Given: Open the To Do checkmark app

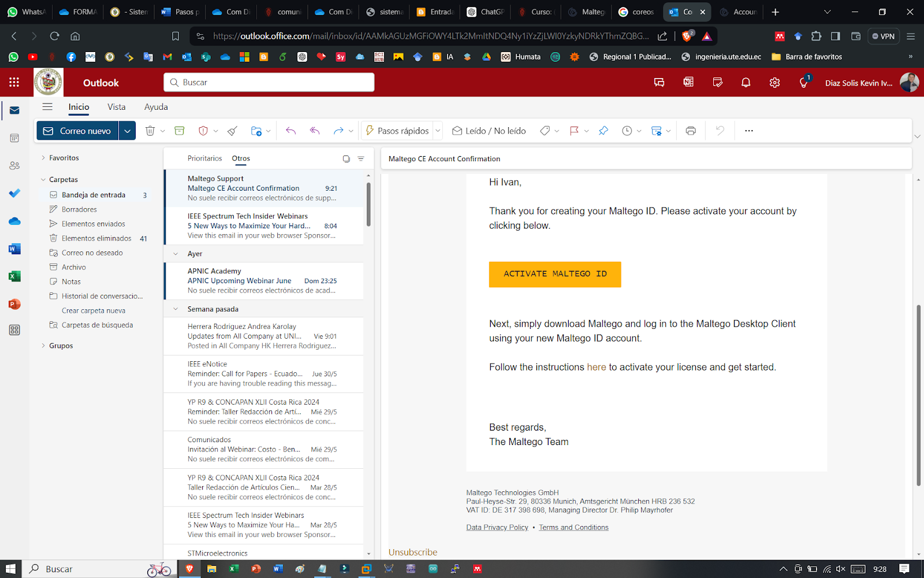Looking at the screenshot, I should click(x=14, y=193).
